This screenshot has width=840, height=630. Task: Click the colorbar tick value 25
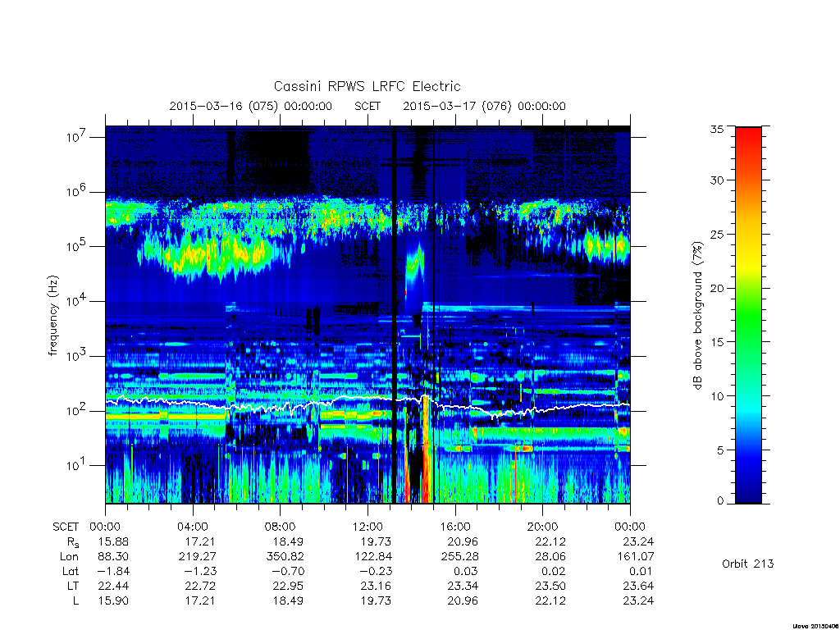717,234
